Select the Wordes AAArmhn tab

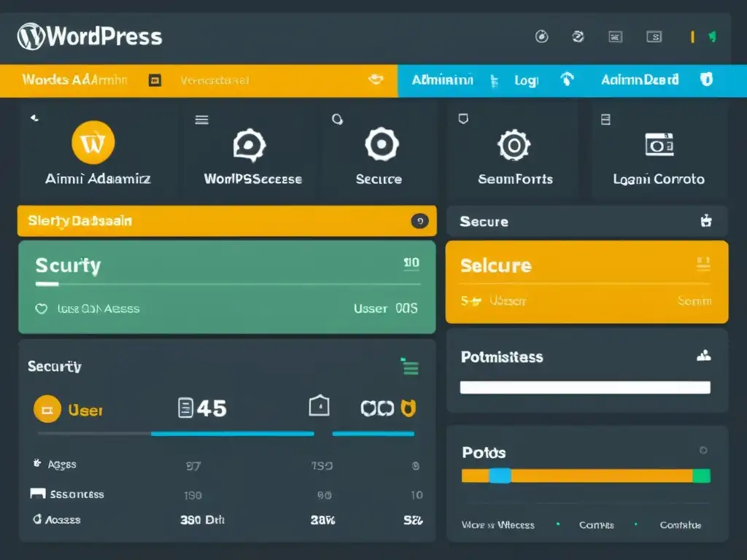pyautogui.click(x=75, y=79)
